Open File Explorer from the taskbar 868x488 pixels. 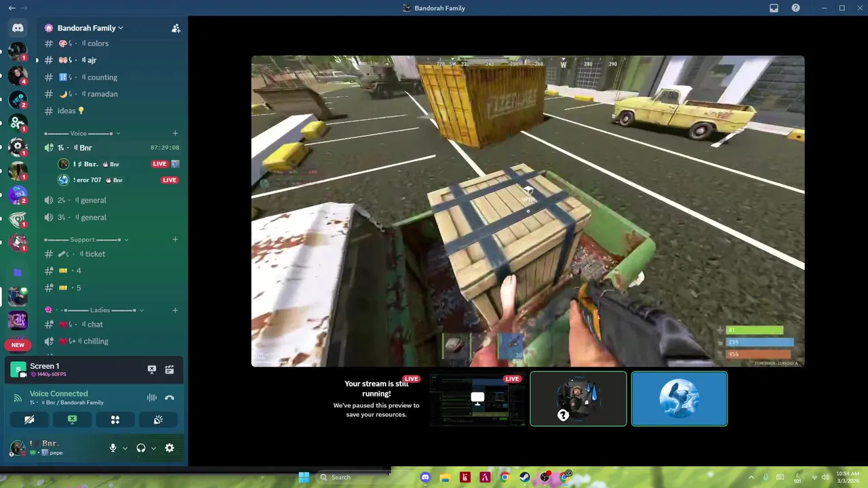[x=445, y=477]
